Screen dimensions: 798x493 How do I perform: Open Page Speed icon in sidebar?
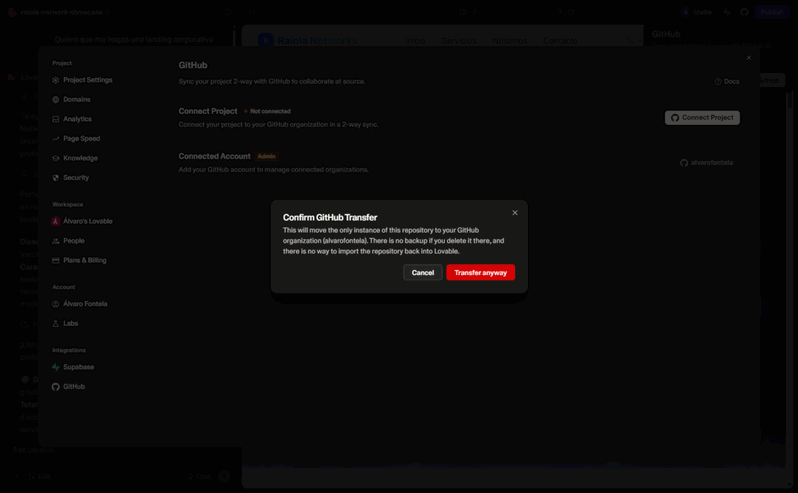click(x=55, y=138)
